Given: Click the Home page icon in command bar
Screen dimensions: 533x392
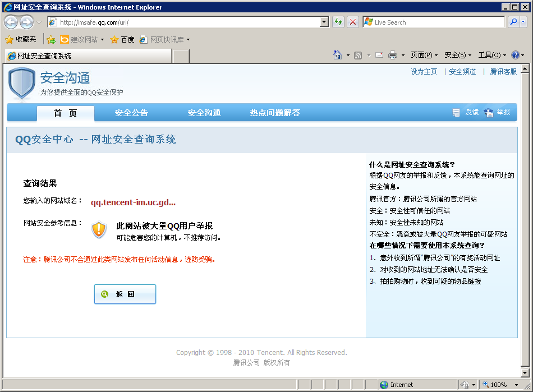Looking at the screenshot, I should tap(338, 55).
